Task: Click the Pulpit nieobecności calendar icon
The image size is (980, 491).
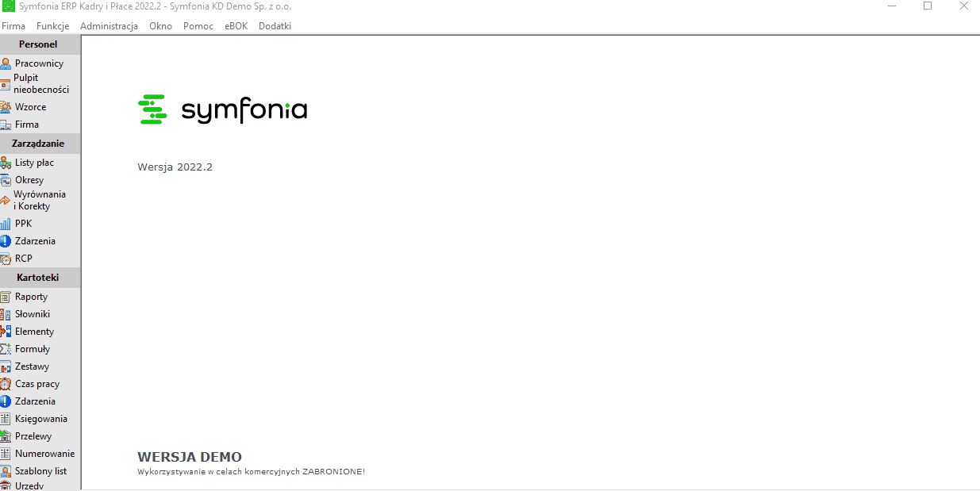Action: (6, 84)
